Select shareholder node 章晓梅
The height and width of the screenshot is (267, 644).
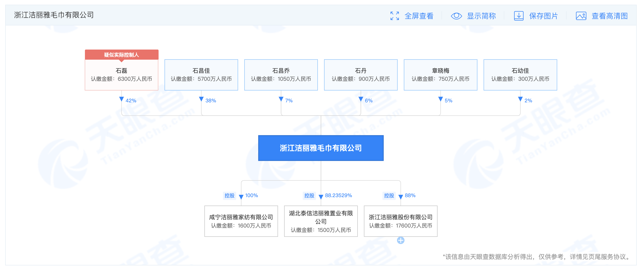point(440,75)
